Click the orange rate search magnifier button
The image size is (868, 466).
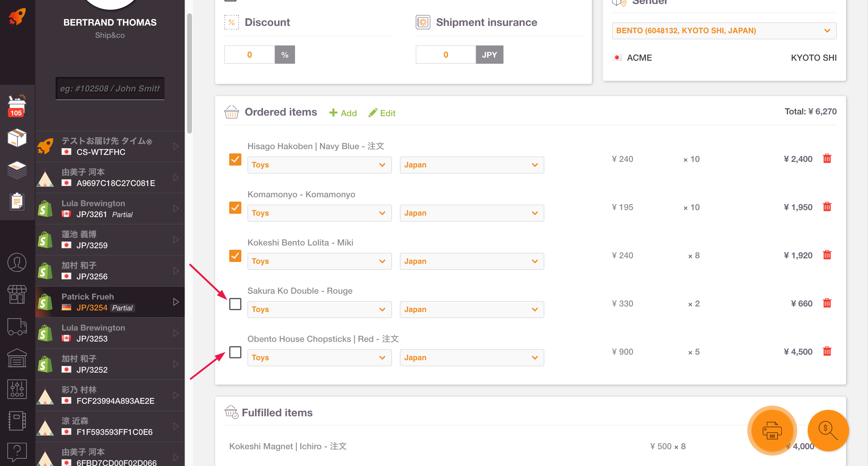(828, 430)
